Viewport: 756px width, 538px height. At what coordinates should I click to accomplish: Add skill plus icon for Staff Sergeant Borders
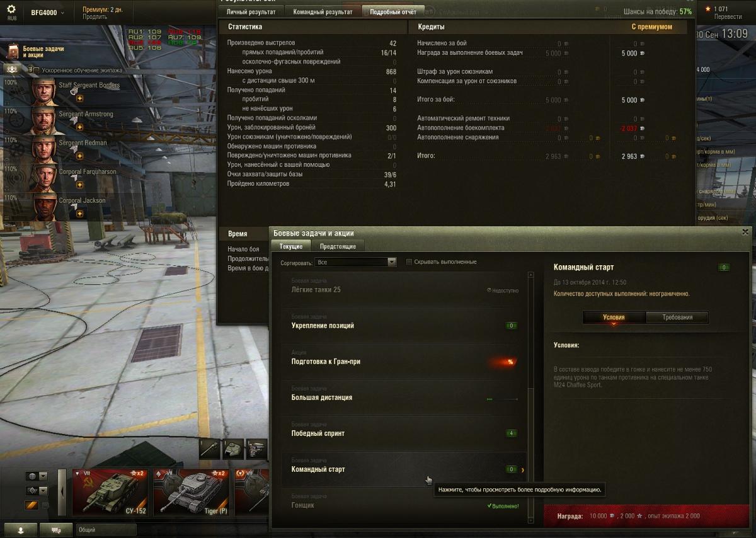tap(79, 99)
